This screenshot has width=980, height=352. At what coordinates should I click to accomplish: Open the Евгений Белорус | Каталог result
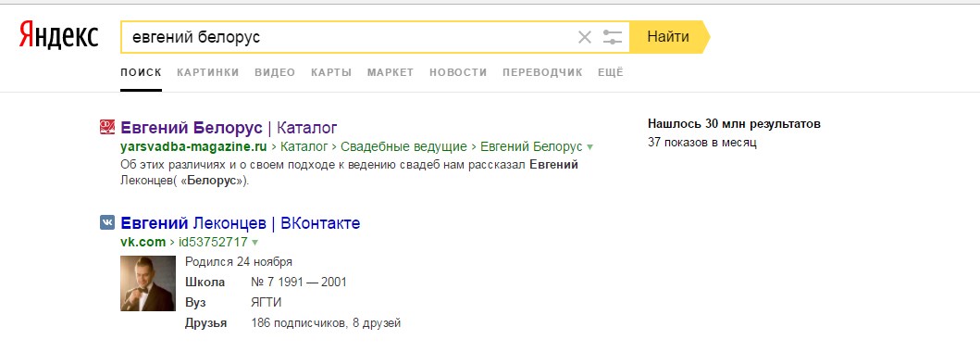(229, 128)
